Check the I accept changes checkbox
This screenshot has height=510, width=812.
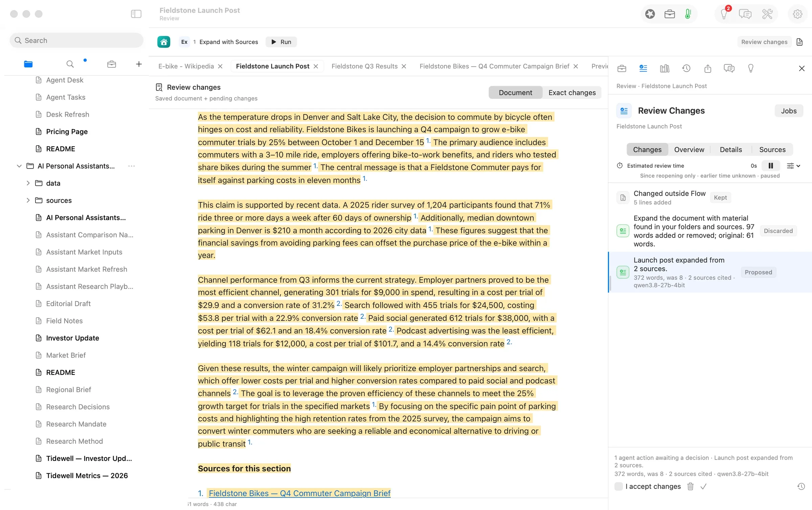coord(618,486)
